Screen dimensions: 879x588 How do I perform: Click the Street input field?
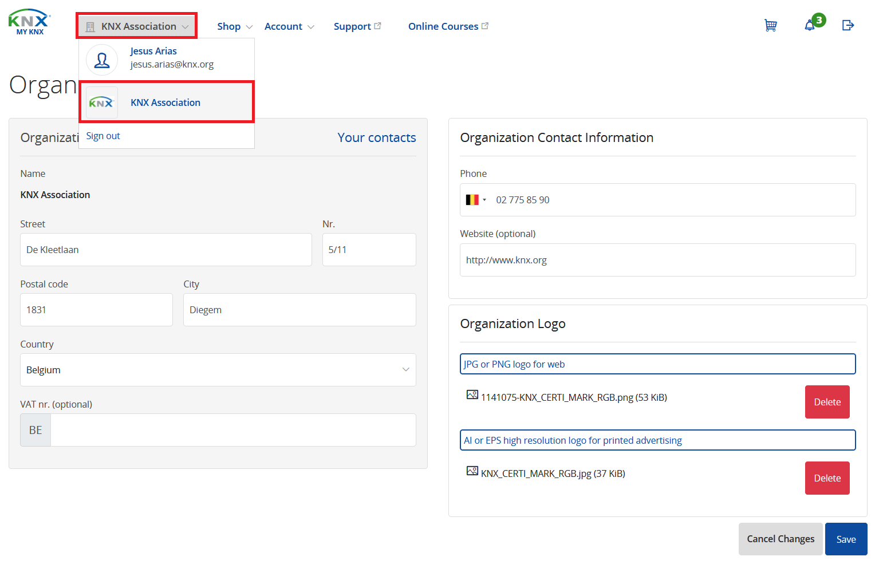point(166,250)
